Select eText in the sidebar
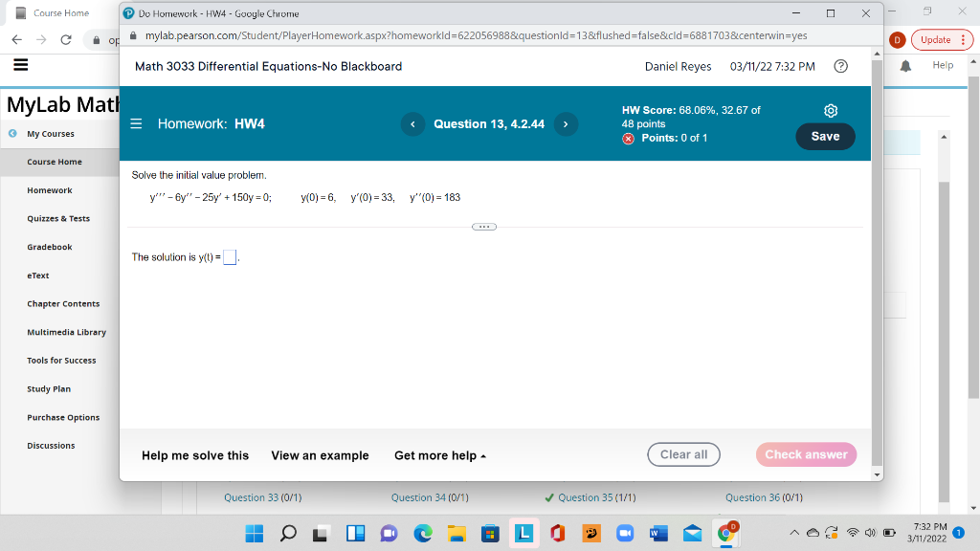 coord(37,275)
